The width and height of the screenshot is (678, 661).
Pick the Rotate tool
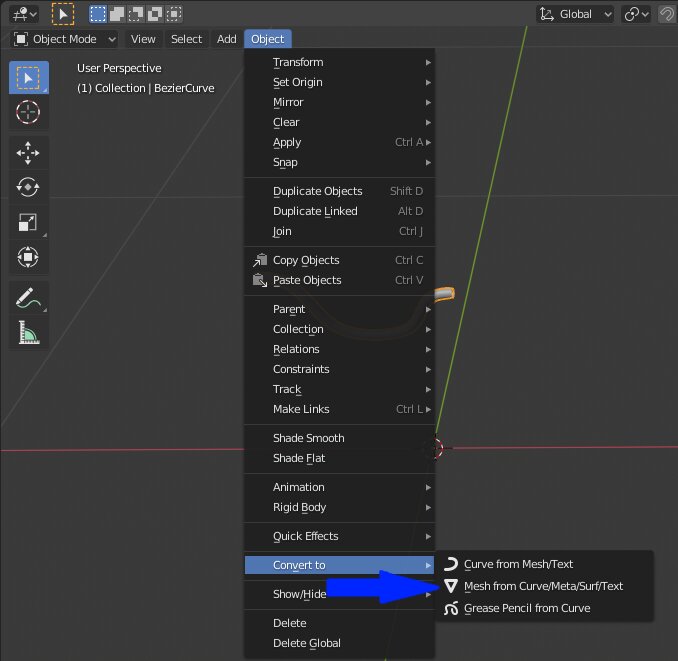pyautogui.click(x=28, y=187)
